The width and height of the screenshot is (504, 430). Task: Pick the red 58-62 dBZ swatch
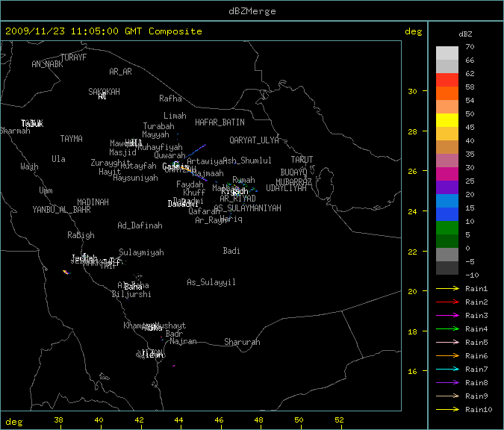click(x=447, y=79)
